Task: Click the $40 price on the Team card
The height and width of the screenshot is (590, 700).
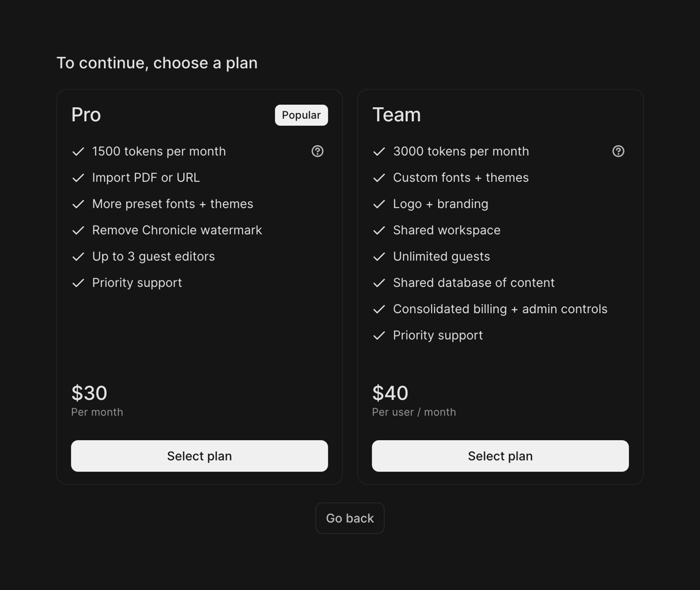Action: tap(390, 393)
